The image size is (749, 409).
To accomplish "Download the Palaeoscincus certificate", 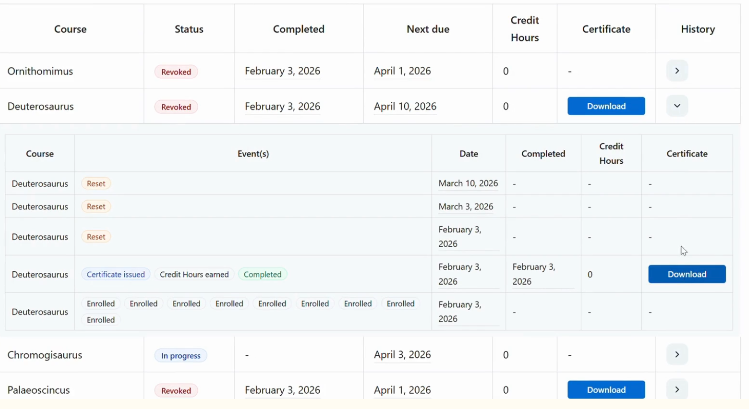I will coord(605,390).
